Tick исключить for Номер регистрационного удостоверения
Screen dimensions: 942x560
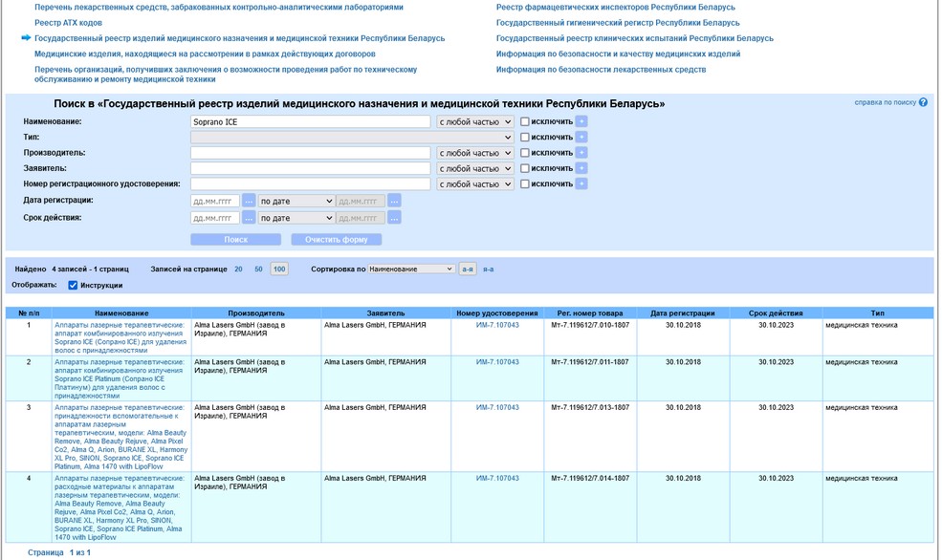pos(524,184)
